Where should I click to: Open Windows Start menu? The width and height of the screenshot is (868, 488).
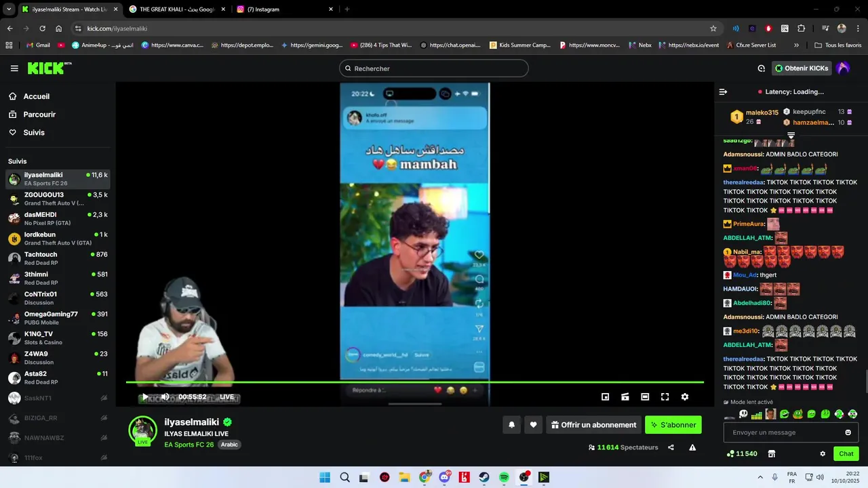pos(325,477)
